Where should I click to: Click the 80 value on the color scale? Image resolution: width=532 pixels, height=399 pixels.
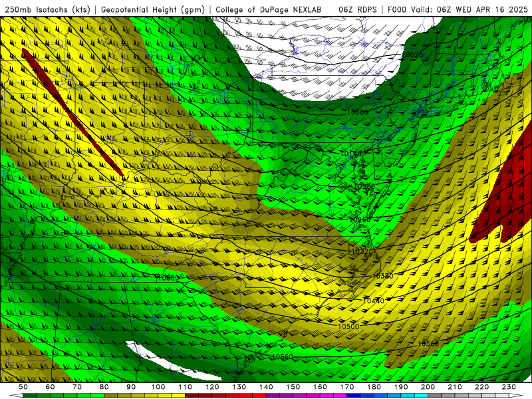point(104,387)
